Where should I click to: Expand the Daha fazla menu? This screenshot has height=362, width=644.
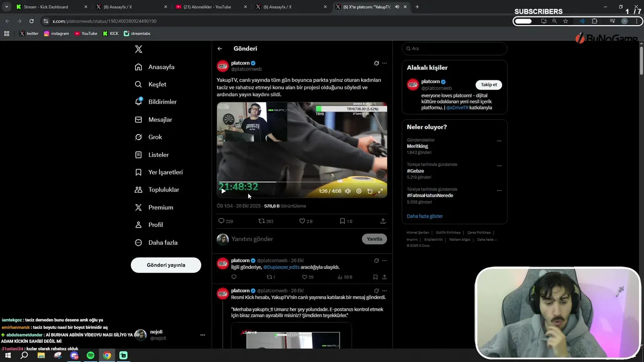click(x=156, y=243)
